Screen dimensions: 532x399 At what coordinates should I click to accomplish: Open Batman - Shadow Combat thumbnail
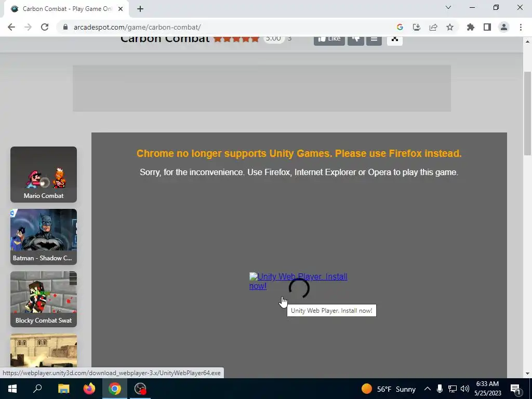click(x=44, y=237)
